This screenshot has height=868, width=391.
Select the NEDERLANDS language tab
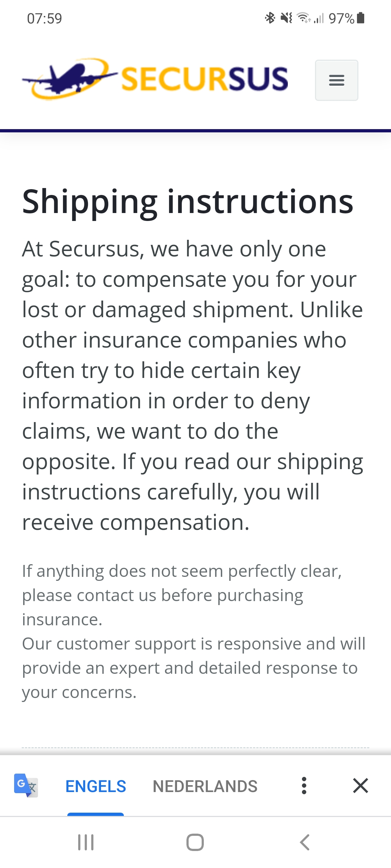pos(205,786)
